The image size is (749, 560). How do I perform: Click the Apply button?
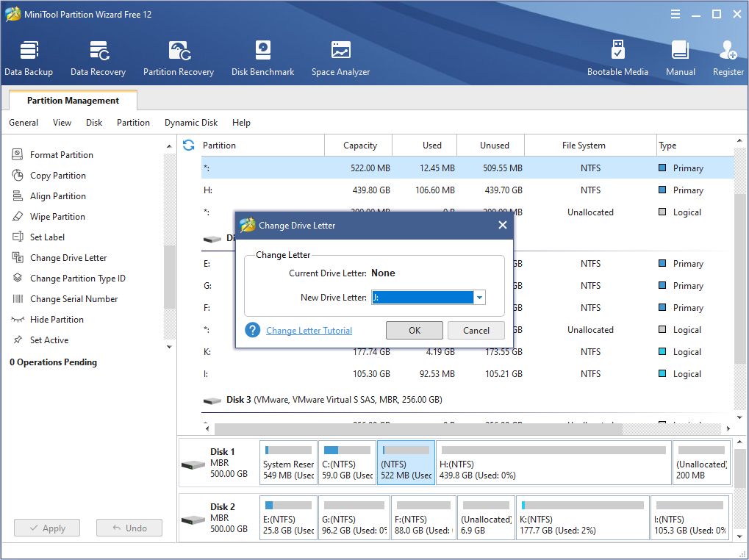[x=47, y=528]
